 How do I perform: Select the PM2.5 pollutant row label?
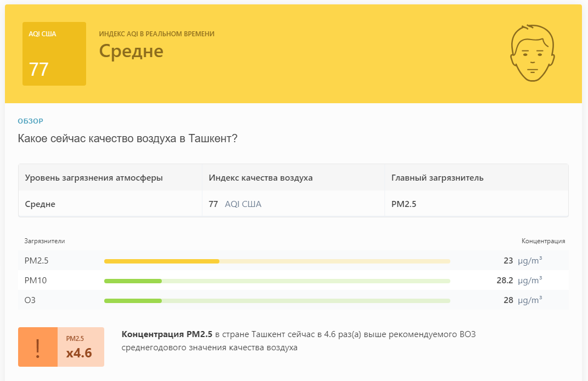[36, 261]
